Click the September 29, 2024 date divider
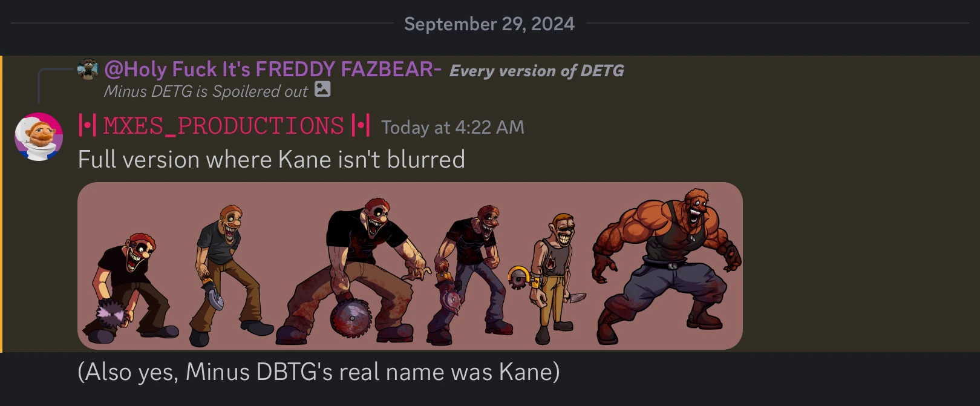 (x=489, y=24)
